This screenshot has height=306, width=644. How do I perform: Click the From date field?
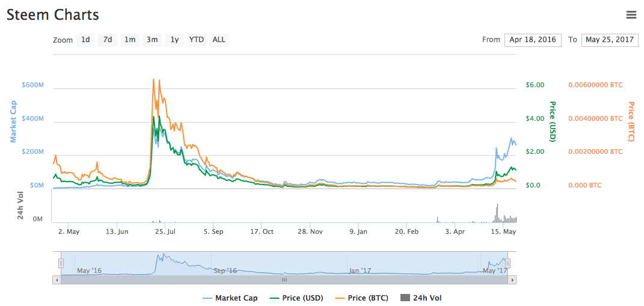[533, 40]
